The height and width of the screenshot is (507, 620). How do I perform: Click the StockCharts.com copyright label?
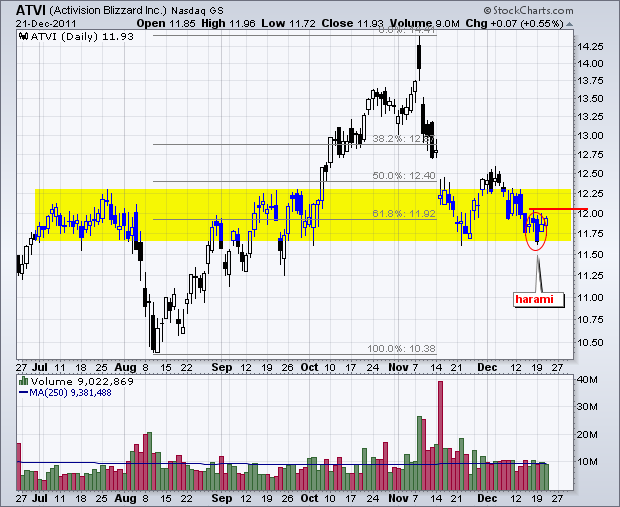point(528,10)
